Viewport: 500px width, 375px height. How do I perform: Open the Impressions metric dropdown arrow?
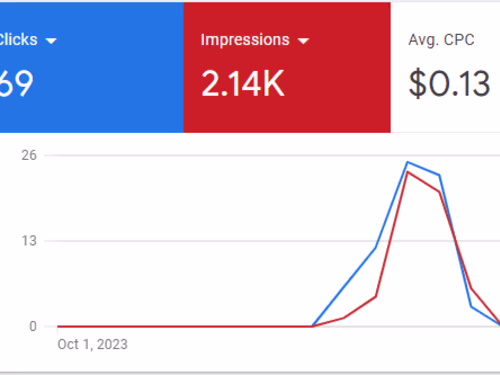coord(303,41)
